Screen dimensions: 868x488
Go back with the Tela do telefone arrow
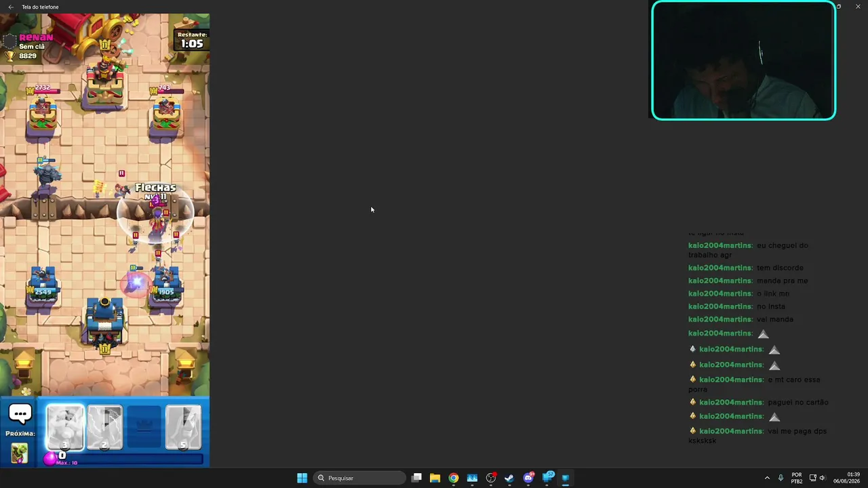tap(10, 7)
